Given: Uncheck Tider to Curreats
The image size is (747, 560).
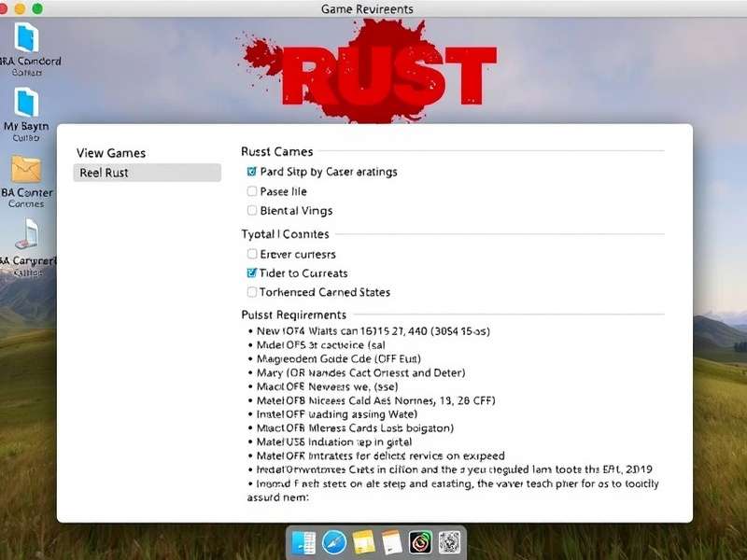Looking at the screenshot, I should [x=252, y=273].
